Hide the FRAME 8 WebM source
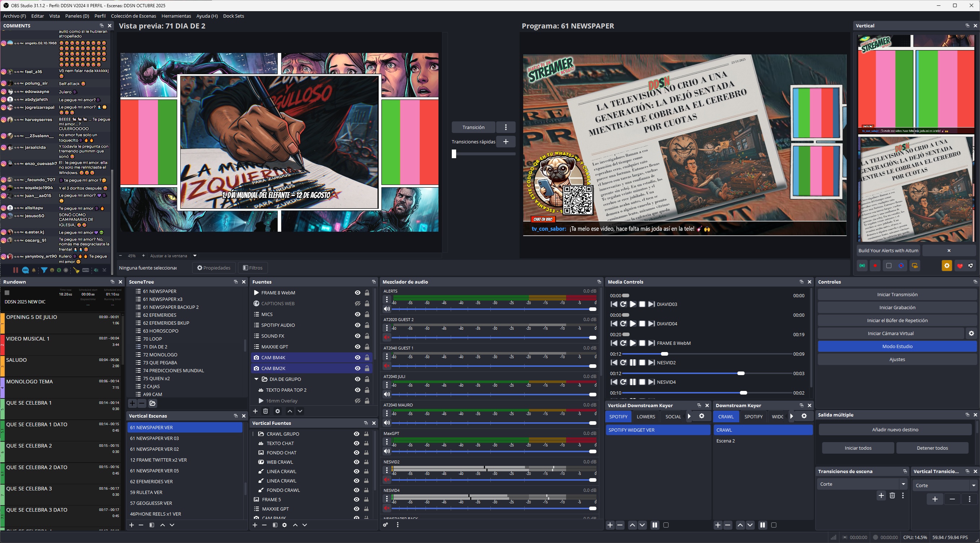Image resolution: width=980 pixels, height=543 pixels. (x=358, y=293)
